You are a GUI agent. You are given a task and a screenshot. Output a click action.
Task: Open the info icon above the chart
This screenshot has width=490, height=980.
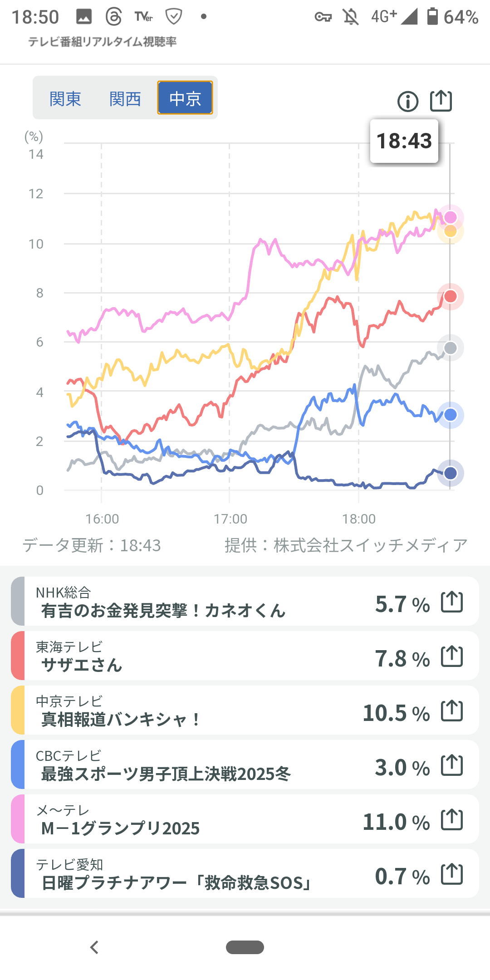click(x=408, y=101)
